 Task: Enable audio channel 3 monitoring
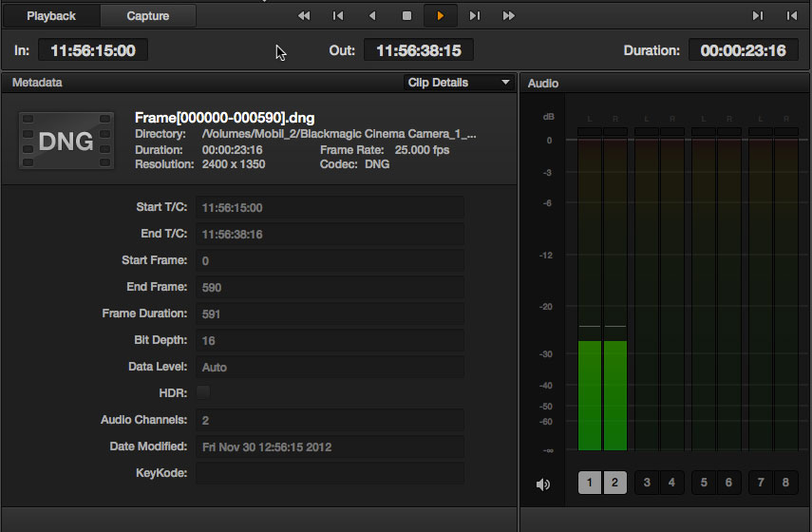647,483
